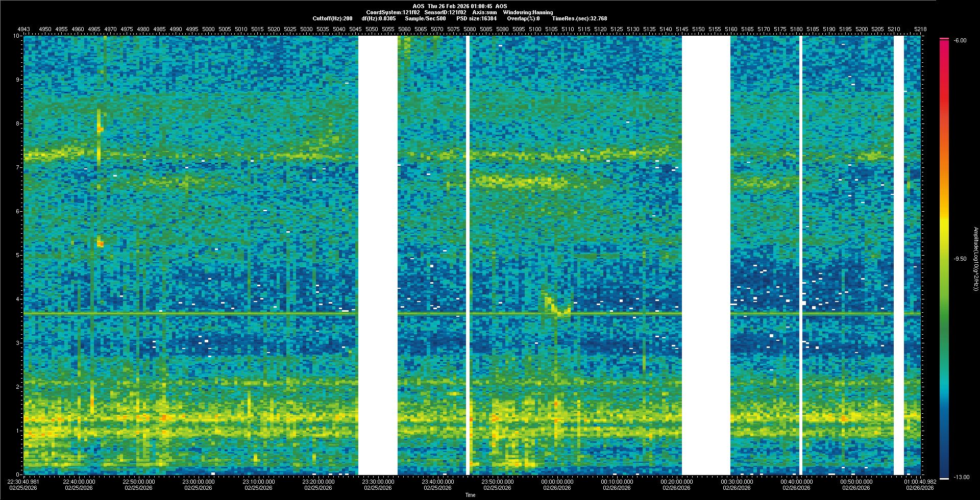Image resolution: width=980 pixels, height=500 pixels.
Task: Select the "7" frequency axis tick label
Action: pos(18,167)
